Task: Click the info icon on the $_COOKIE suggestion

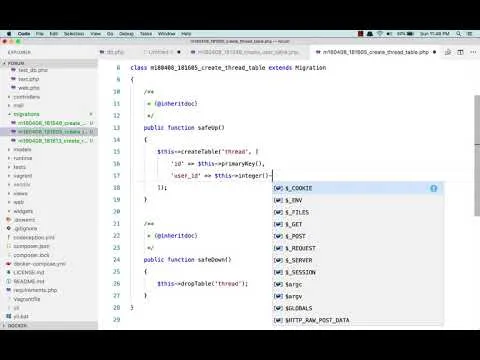Action: point(434,188)
